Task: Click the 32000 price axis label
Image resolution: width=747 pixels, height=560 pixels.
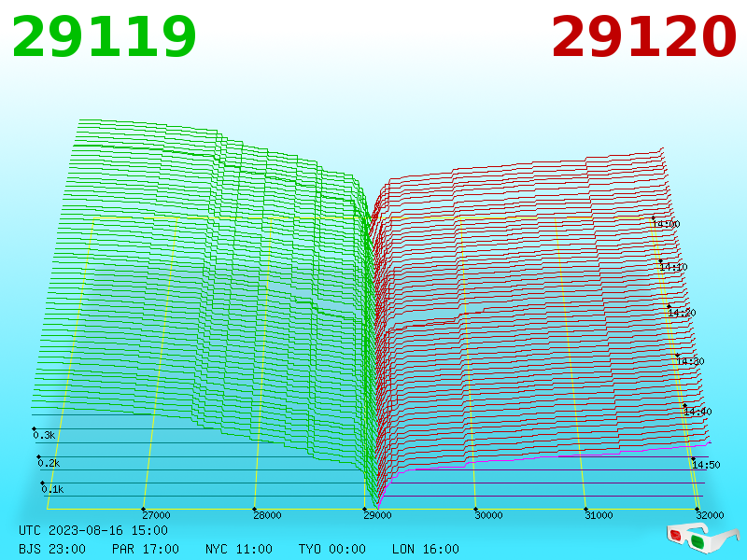Action: point(710,515)
